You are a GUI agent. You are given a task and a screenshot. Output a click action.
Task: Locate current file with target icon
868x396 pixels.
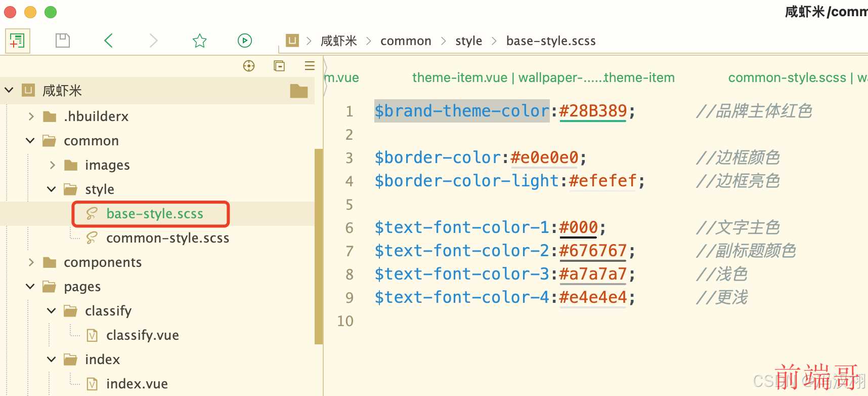249,66
